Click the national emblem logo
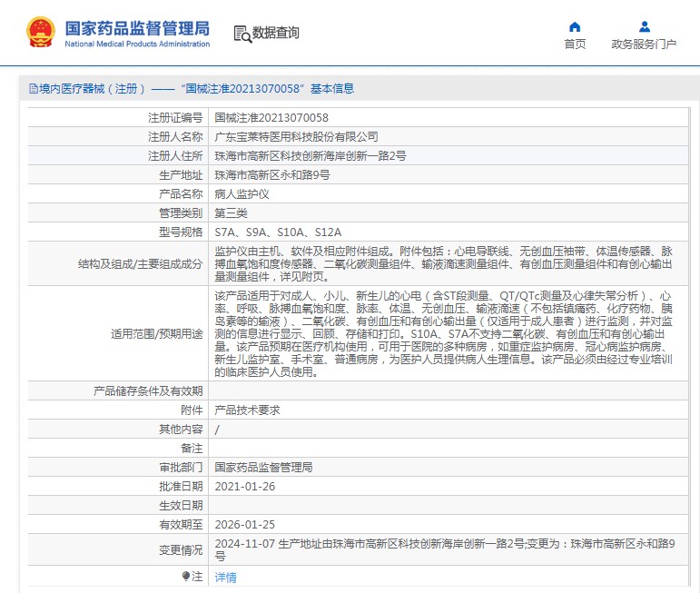This screenshot has height=593, width=700. coord(40,32)
